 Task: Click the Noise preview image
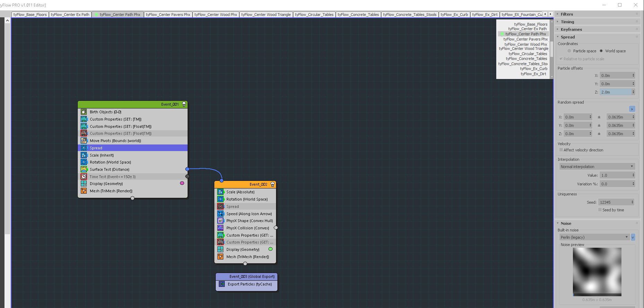point(597,271)
